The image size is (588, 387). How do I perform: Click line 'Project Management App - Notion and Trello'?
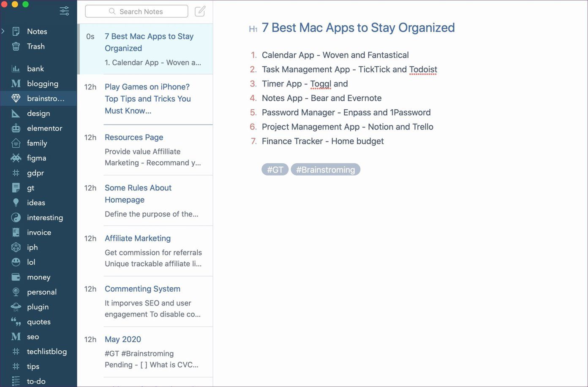(347, 127)
